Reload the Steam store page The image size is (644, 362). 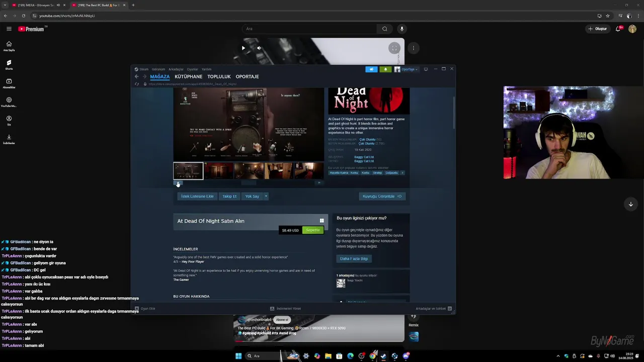click(x=137, y=84)
